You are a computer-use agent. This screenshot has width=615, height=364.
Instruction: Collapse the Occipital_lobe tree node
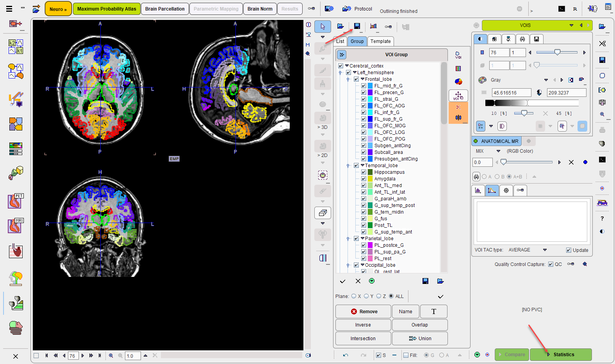[x=362, y=265]
